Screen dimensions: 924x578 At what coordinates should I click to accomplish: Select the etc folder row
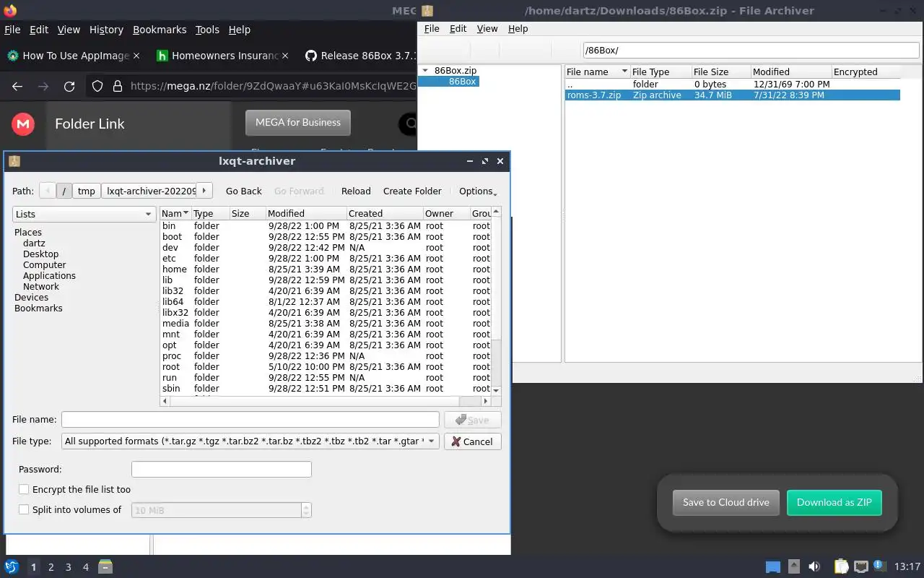click(326, 258)
